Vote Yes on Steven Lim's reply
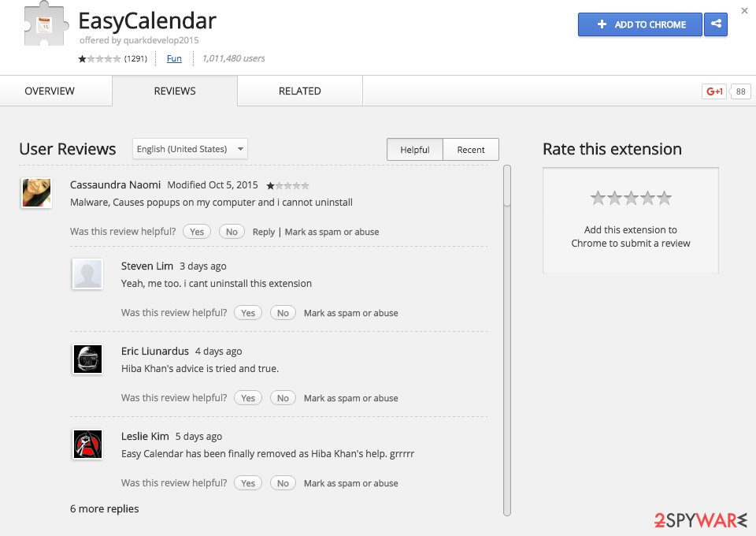The height and width of the screenshot is (536, 756). (248, 313)
